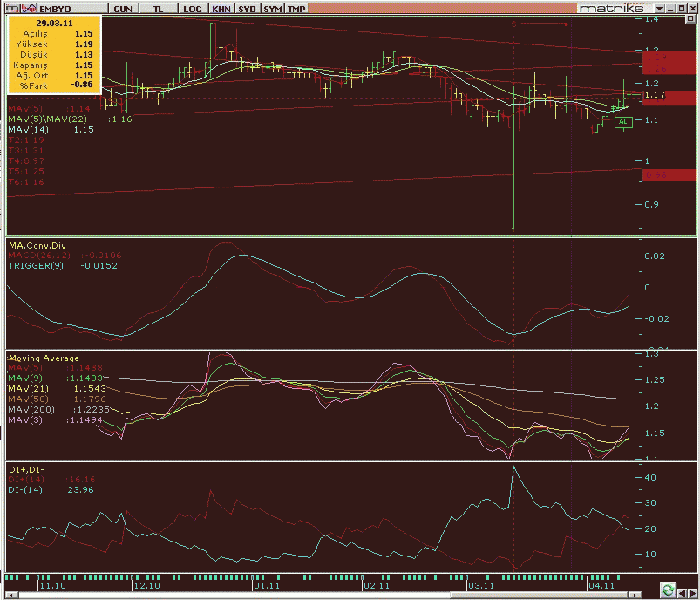Click the horizontal scrollbar thumb
Image resolution: width=700 pixels, height=600 pixels.
540,595
